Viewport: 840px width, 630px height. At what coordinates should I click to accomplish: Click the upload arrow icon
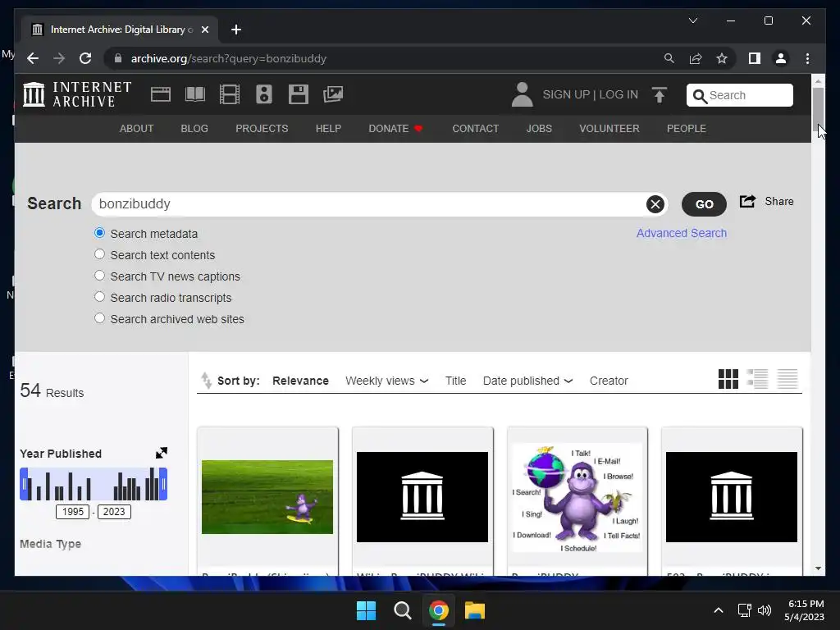pos(660,95)
